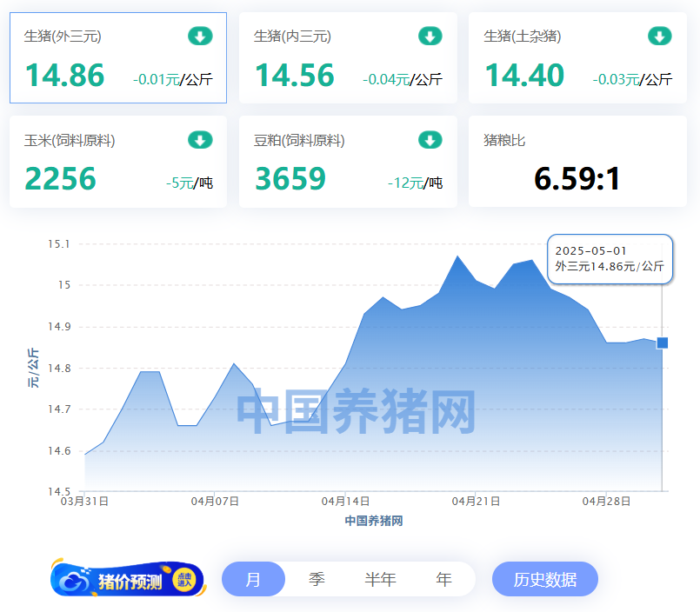Click the 中国养猪网 label below chart axis
Screen dimensions: 700x612
374,521
